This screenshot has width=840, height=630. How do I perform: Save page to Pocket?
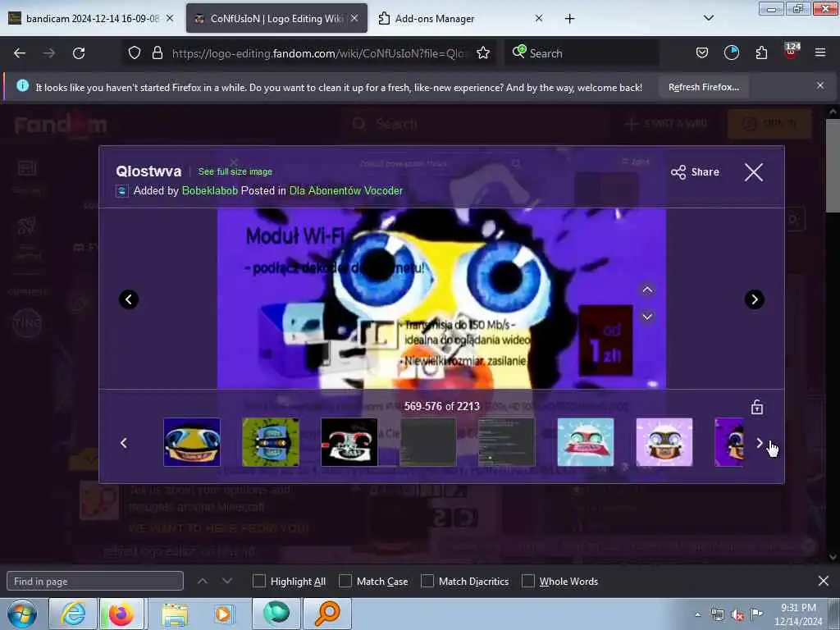(702, 52)
